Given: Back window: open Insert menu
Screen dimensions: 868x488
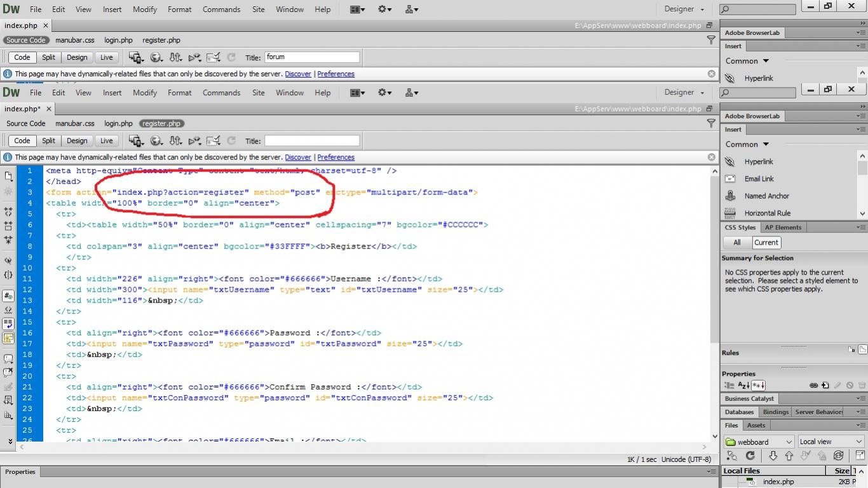Looking at the screenshot, I should pos(112,10).
